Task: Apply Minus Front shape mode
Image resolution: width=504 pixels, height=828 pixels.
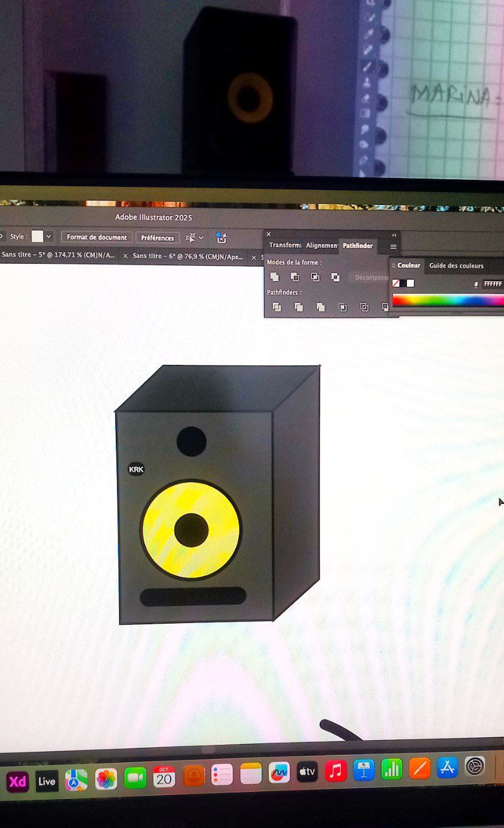Action: 295,277
